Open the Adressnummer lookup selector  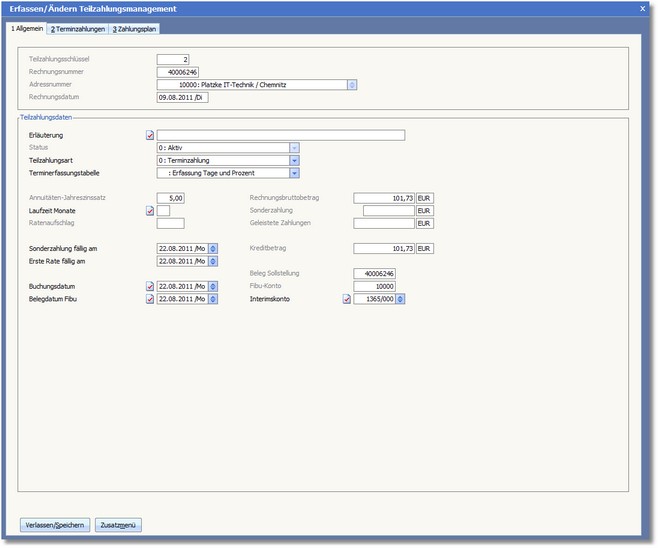tap(352, 85)
